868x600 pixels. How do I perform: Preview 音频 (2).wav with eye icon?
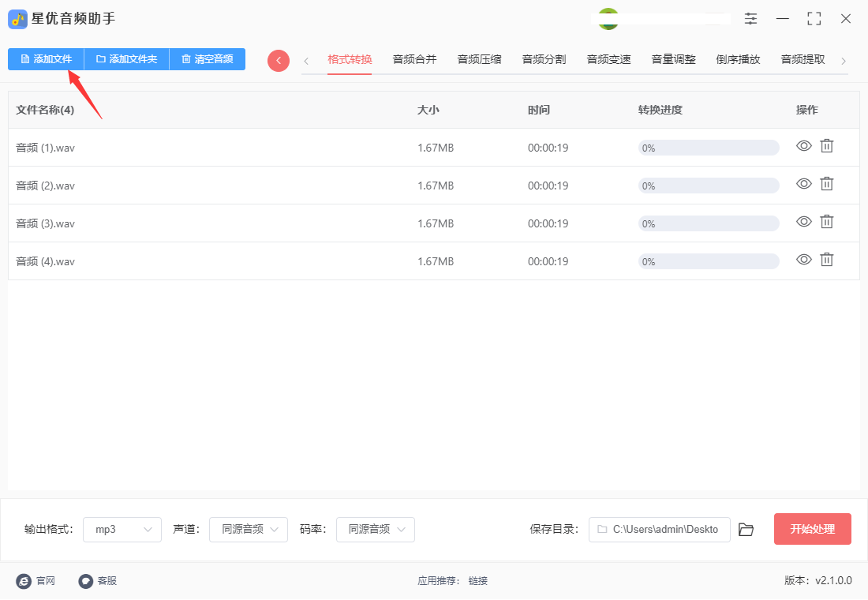coord(804,183)
